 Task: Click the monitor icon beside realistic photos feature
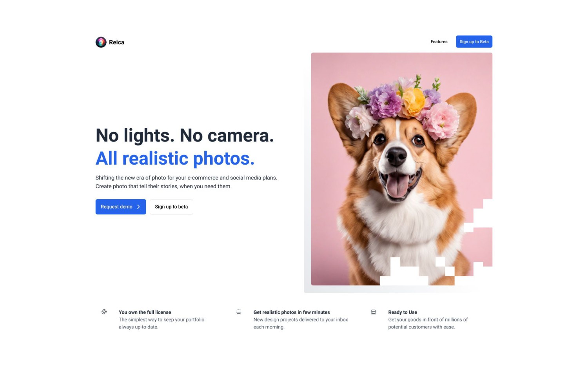pyautogui.click(x=239, y=312)
